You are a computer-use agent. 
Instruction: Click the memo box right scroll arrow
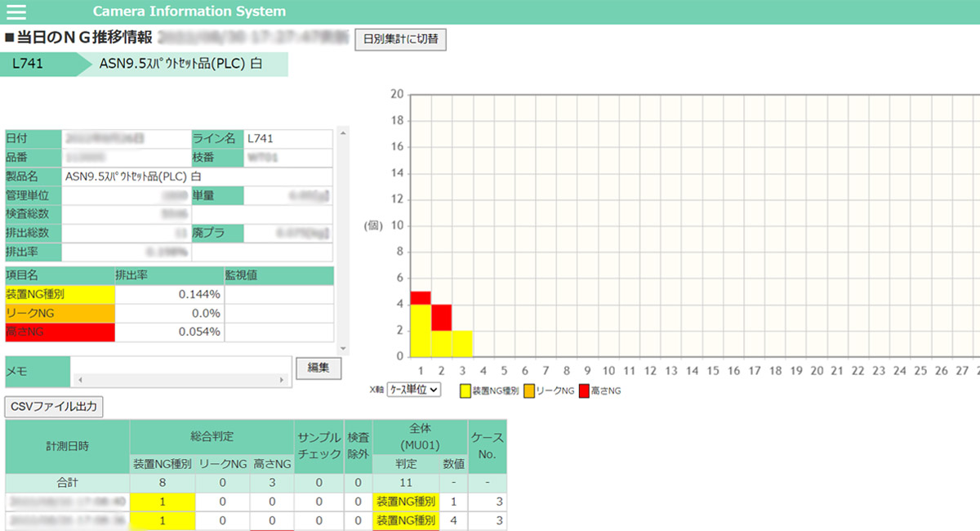tap(282, 381)
